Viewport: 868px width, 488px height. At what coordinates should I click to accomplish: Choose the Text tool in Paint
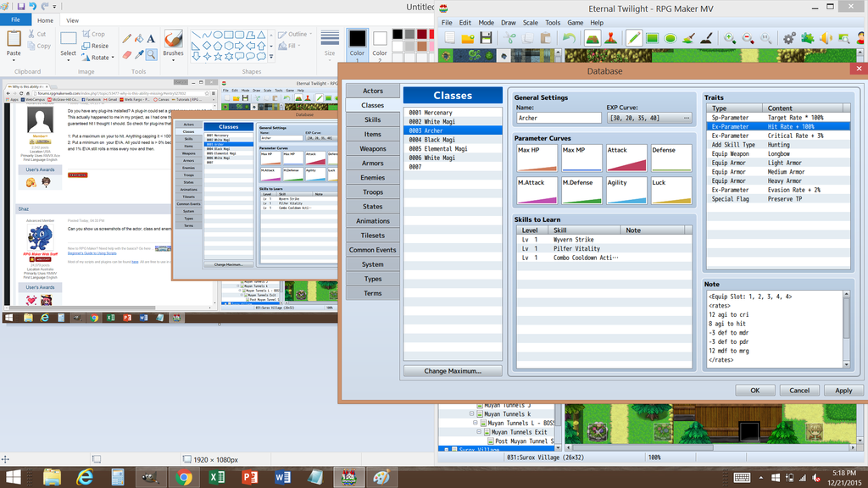point(151,38)
